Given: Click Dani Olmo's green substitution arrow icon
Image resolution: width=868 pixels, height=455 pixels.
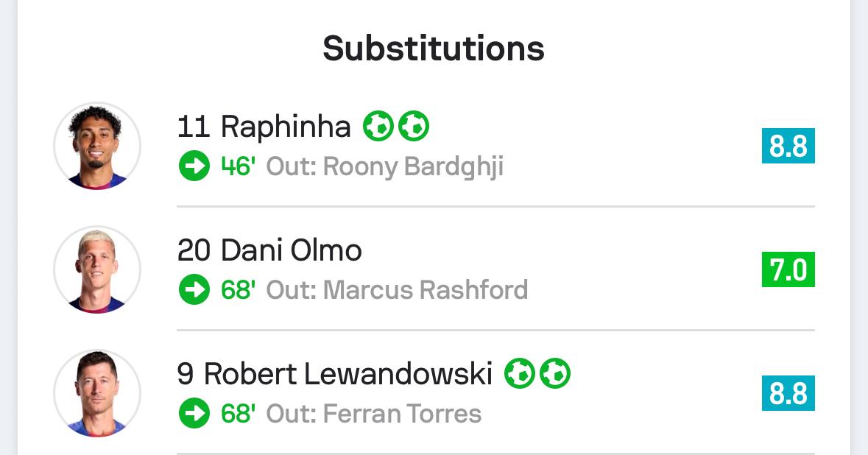Looking at the screenshot, I should click(x=194, y=289).
